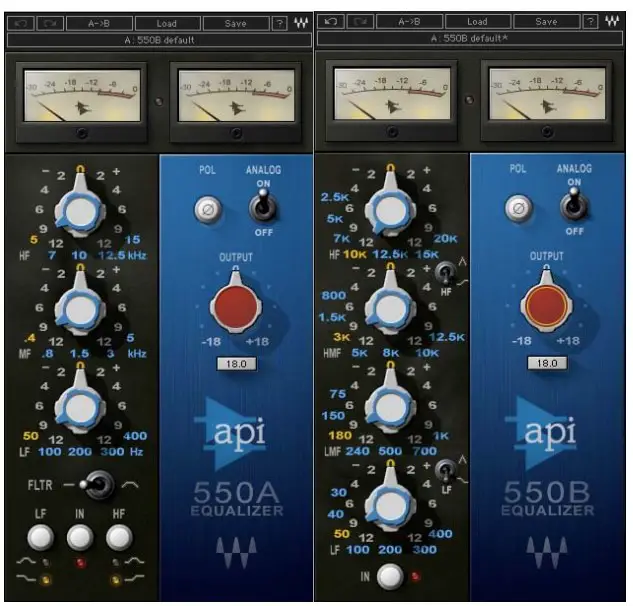Toggle the POL phase button on 550A
This screenshot has width=633, height=606.
coord(208,210)
